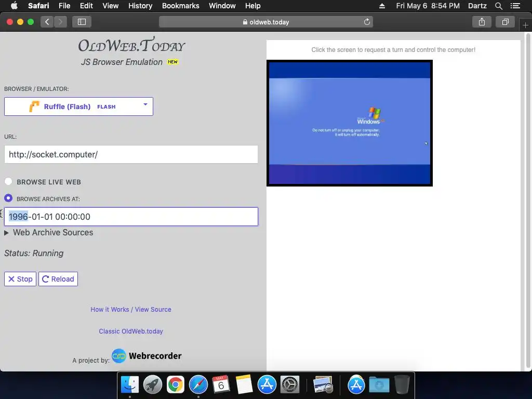Select Browse Archives At radio button

pyautogui.click(x=8, y=198)
